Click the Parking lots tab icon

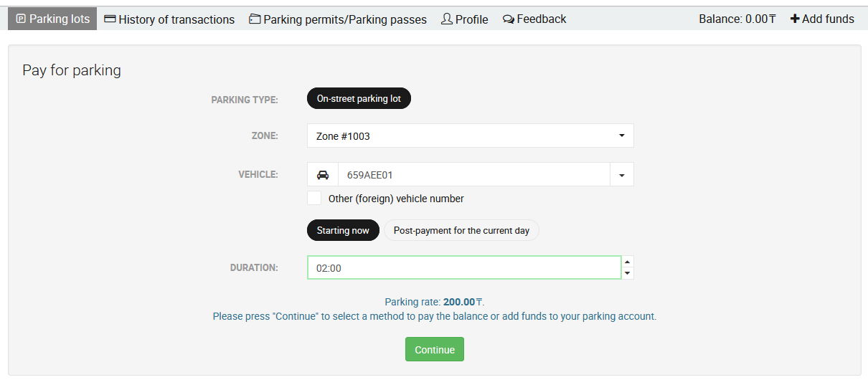(21, 19)
